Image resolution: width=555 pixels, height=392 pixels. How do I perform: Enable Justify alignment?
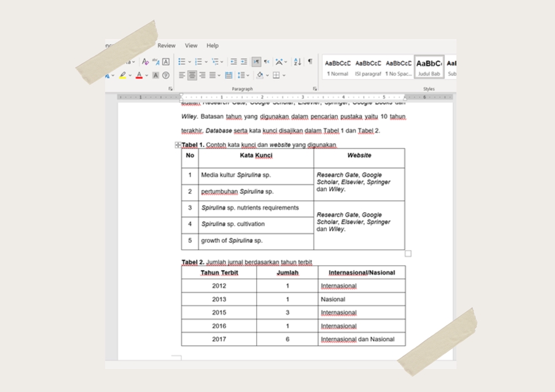(212, 75)
